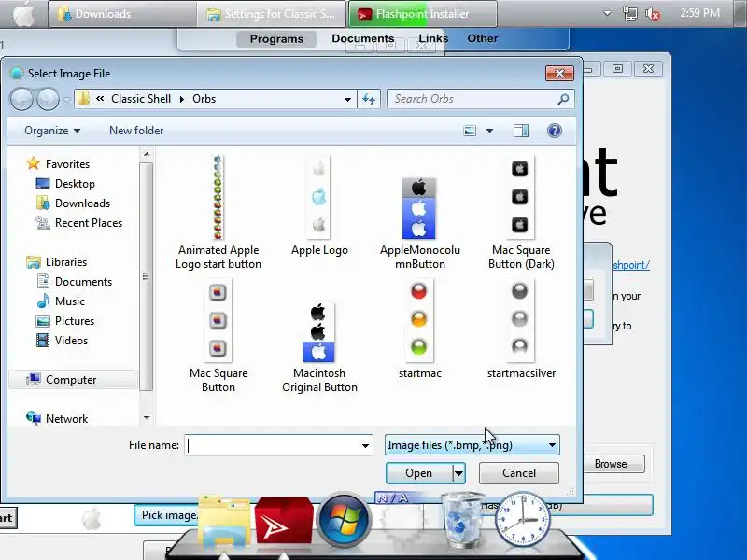Click the navigation pane scroll down arrow

pos(147,417)
